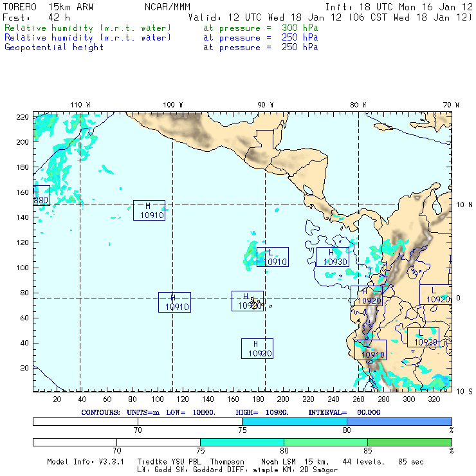Click the blue above-80% swatch in the upper color bar
Viewport: 476px width, 476px height.
coord(399,422)
